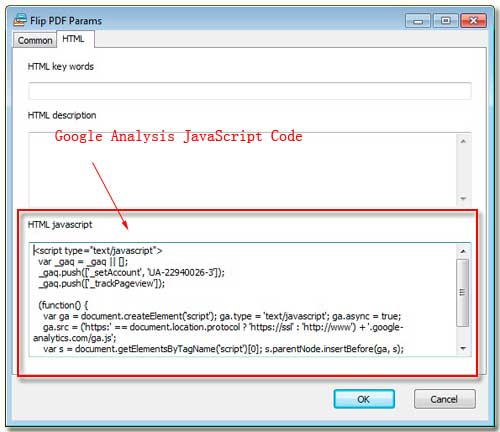Click inside the HTML description text area
The height and width of the screenshot is (432, 500).
click(x=242, y=170)
